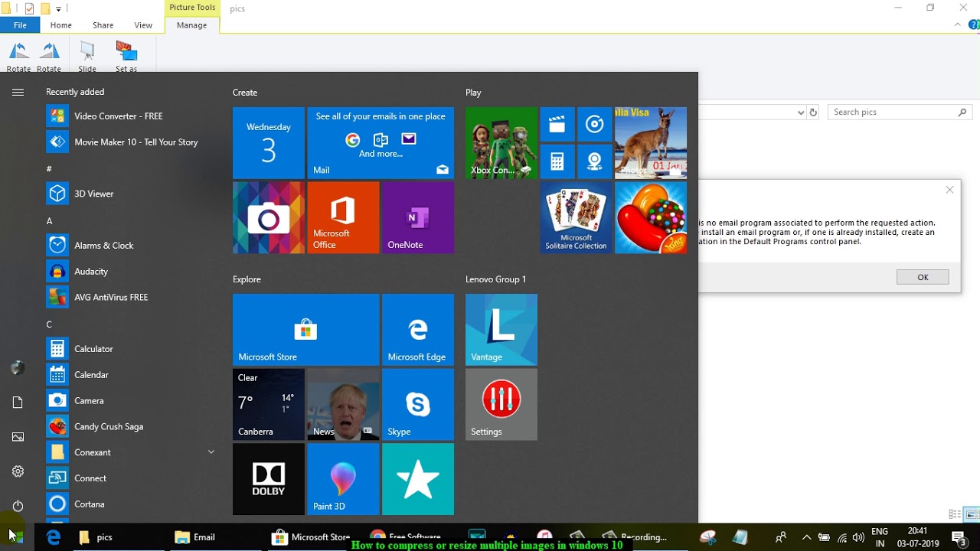Switch to pics window in taskbar

pyautogui.click(x=105, y=537)
